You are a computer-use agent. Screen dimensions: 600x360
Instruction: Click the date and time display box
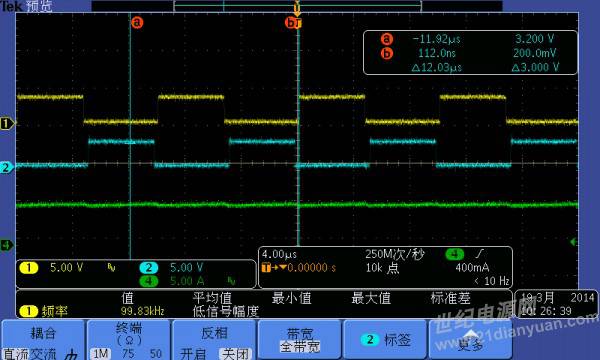556,304
